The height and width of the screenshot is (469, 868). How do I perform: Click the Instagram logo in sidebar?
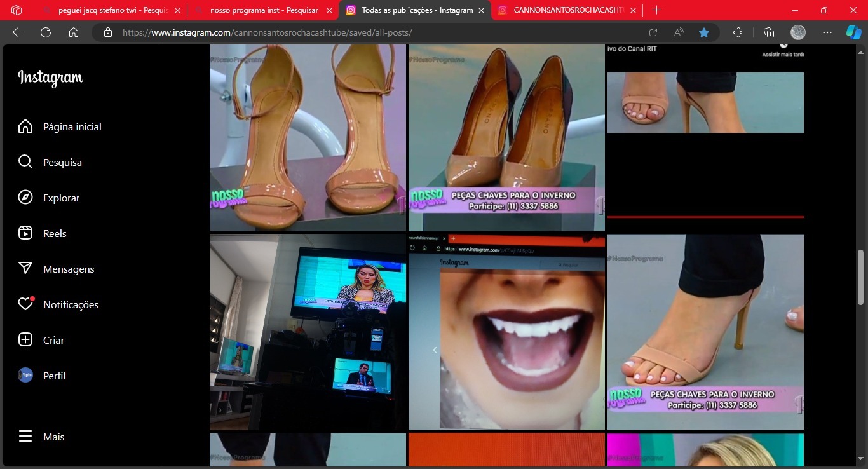coord(50,78)
